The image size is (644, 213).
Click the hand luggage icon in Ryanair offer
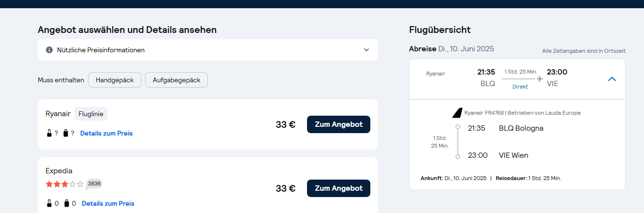(x=49, y=133)
